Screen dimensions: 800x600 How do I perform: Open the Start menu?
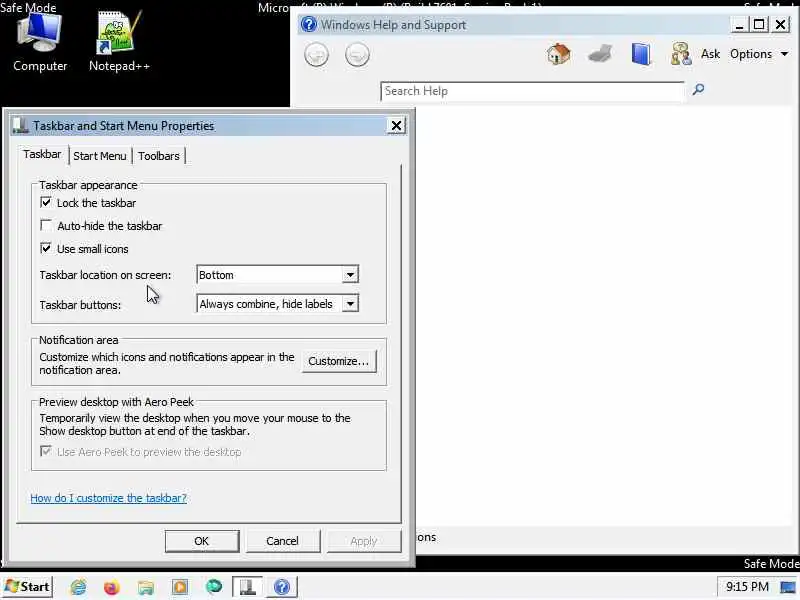(28, 587)
